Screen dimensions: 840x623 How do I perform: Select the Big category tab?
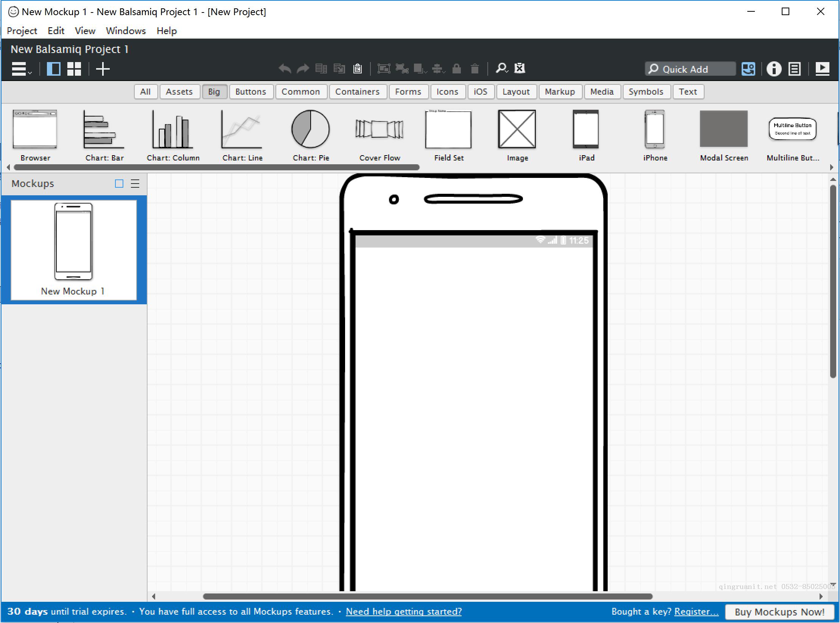click(214, 91)
